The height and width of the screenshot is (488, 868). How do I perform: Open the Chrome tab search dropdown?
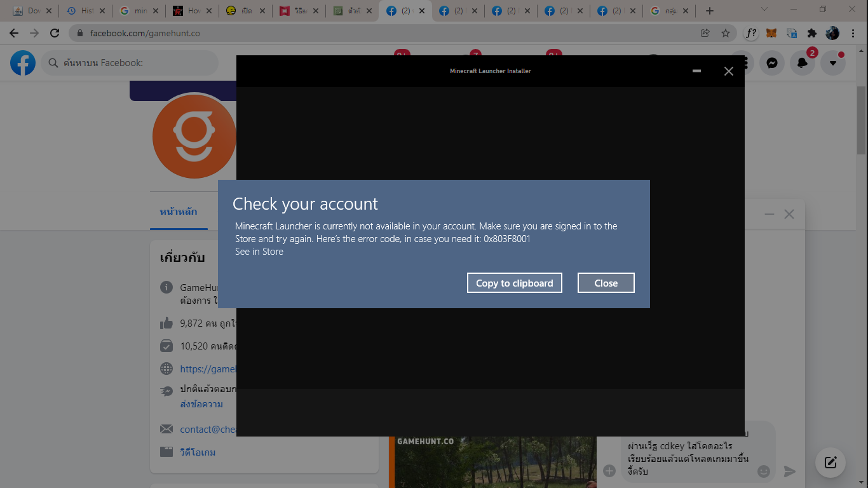point(764,10)
